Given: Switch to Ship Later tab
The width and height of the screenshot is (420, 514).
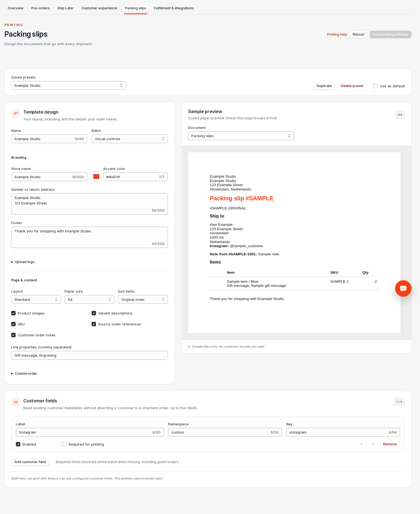Looking at the screenshot, I should tap(66, 8).
